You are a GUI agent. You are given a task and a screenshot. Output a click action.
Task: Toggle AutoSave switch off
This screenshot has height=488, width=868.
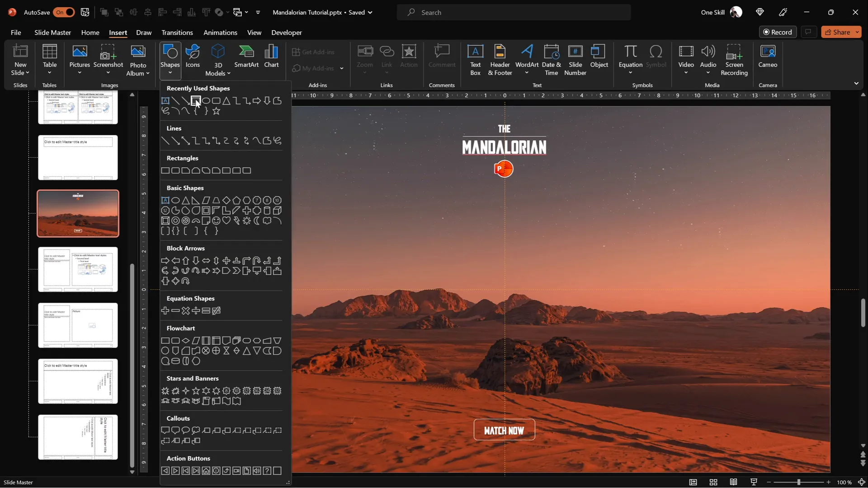pos(64,12)
